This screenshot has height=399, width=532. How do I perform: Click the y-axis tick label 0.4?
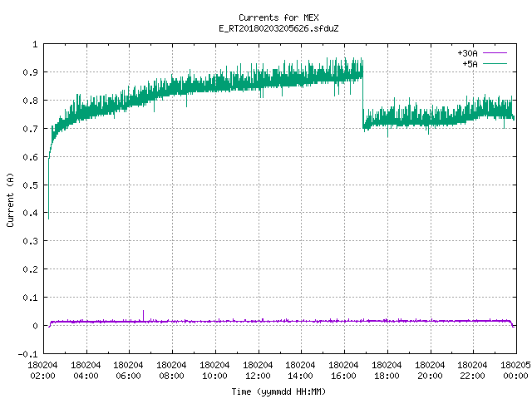[x=30, y=213]
